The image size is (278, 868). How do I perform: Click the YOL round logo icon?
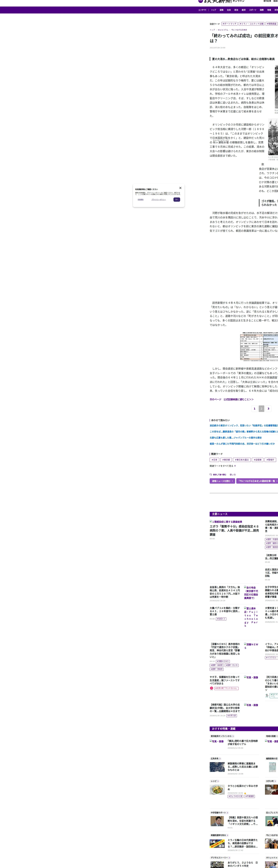200,1
